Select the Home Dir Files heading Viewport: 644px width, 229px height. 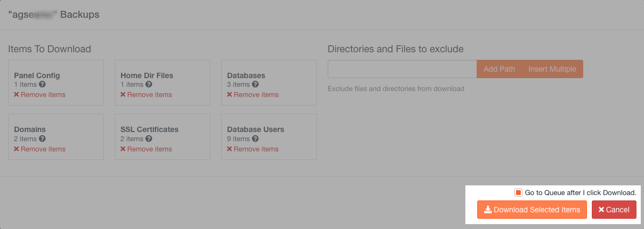tap(147, 75)
